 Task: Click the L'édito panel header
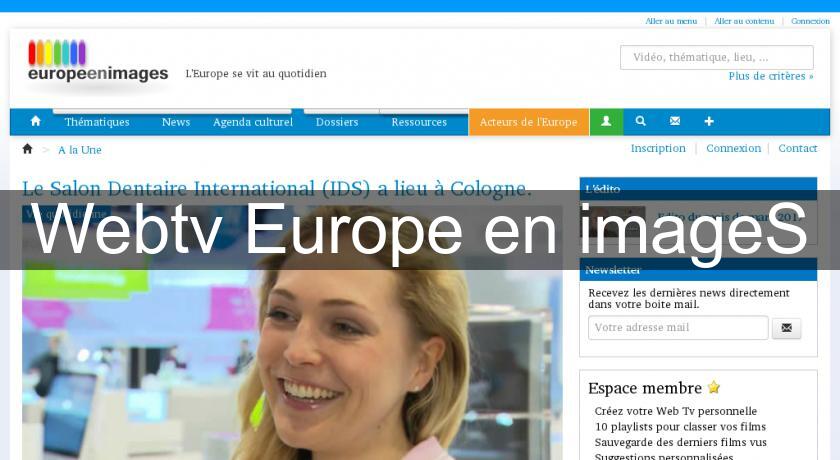[x=698, y=188]
